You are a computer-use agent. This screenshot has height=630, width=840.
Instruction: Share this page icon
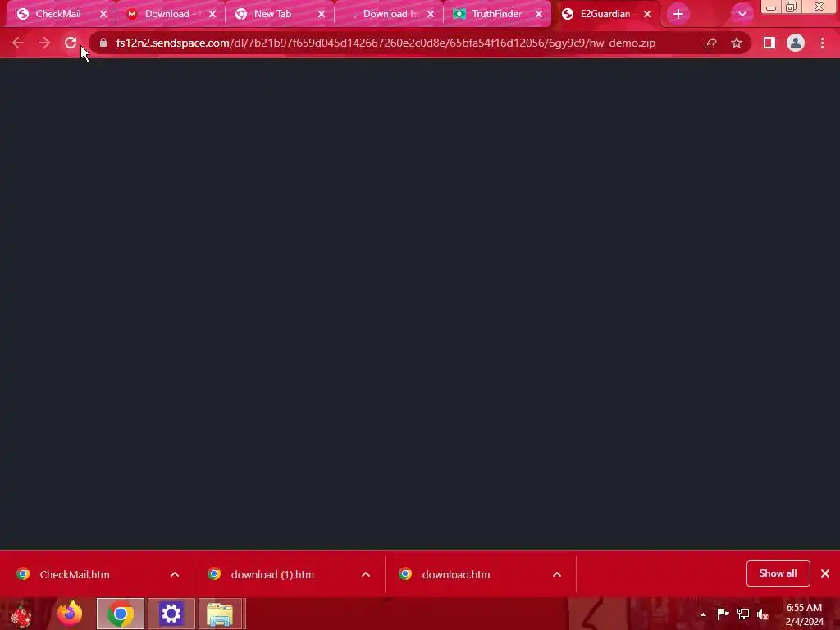(710, 43)
